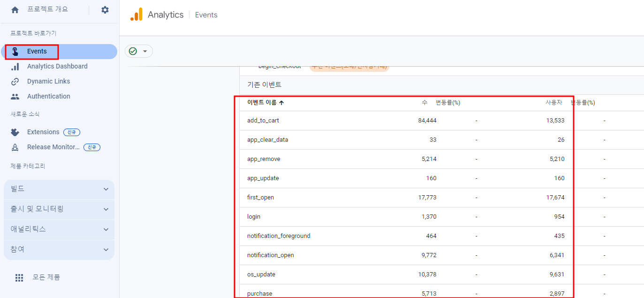Click the Extensions puzzle icon
This screenshot has width=644, height=298.
point(15,132)
